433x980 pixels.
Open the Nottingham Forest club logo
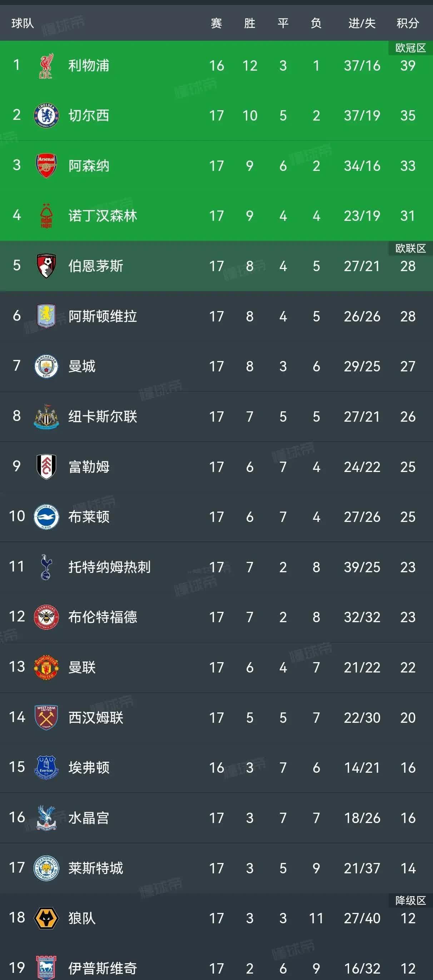(46, 216)
